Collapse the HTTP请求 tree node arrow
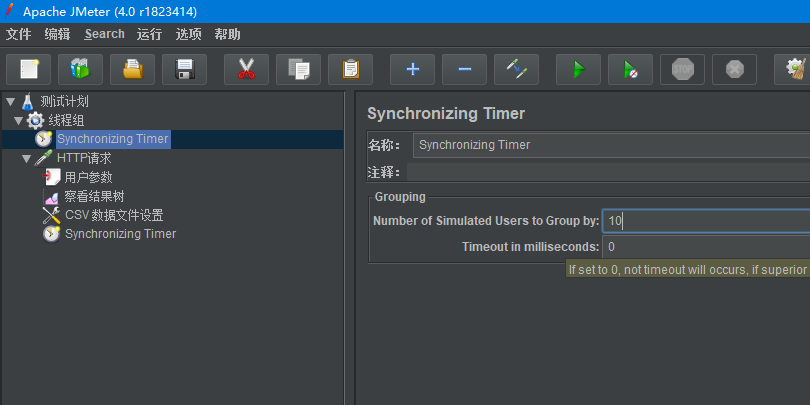The width and height of the screenshot is (810, 405). click(x=27, y=159)
